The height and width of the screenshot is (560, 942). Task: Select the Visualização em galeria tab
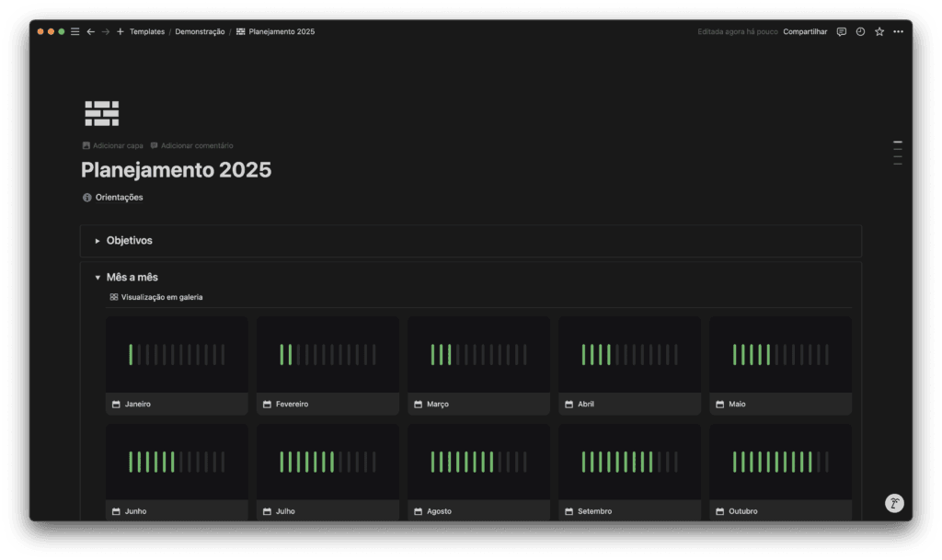pyautogui.click(x=156, y=297)
